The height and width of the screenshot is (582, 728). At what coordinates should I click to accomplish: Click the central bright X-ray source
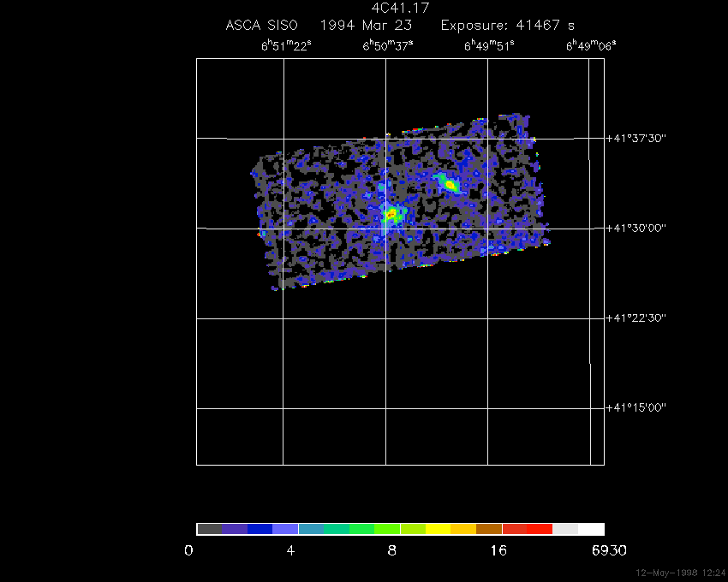pos(391,214)
